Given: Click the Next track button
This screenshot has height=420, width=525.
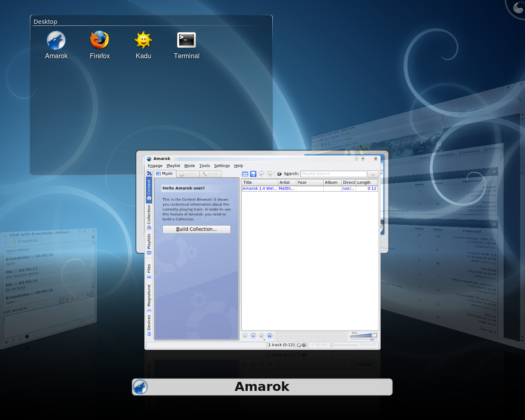Looking at the screenshot, I should point(269,336).
